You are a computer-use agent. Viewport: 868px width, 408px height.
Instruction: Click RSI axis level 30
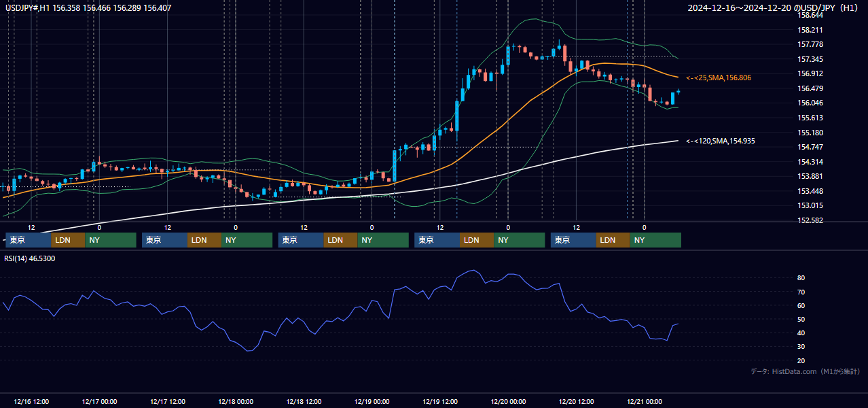pyautogui.click(x=801, y=347)
